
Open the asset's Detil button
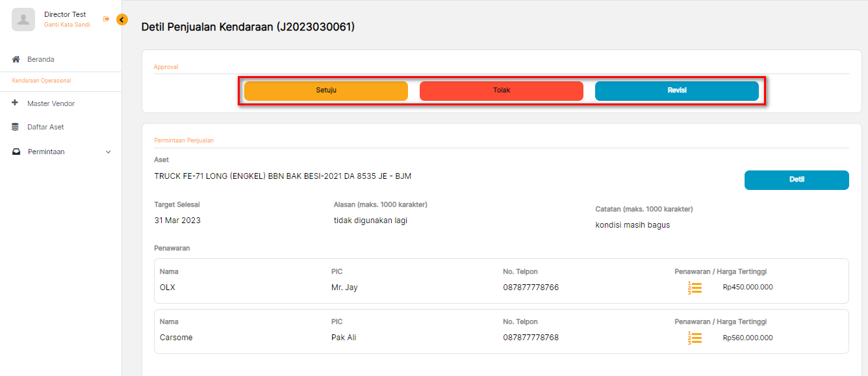coord(797,180)
